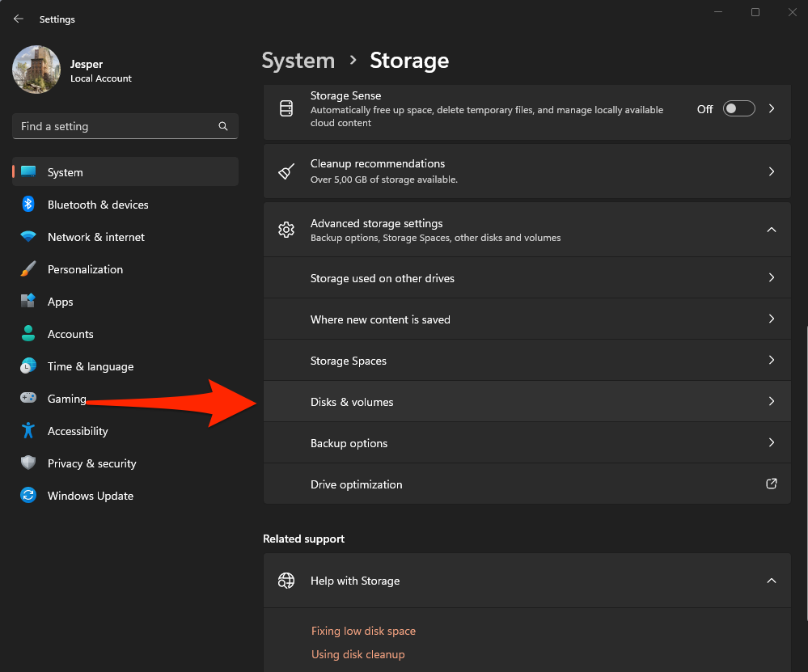Image resolution: width=808 pixels, height=672 pixels.
Task: Open the Accessibility sidebar label
Action: (x=78, y=431)
